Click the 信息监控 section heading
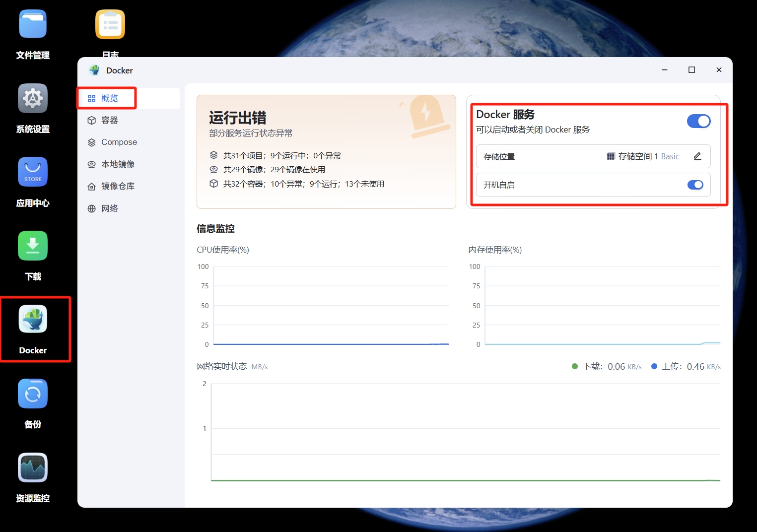This screenshot has width=757, height=532. coord(215,228)
